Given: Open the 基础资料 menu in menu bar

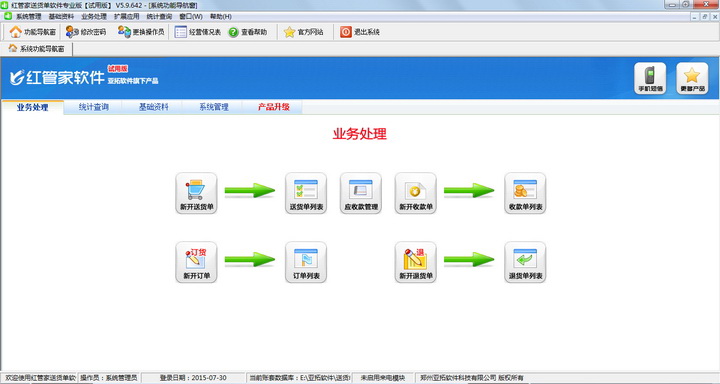Looking at the screenshot, I should (61, 17).
